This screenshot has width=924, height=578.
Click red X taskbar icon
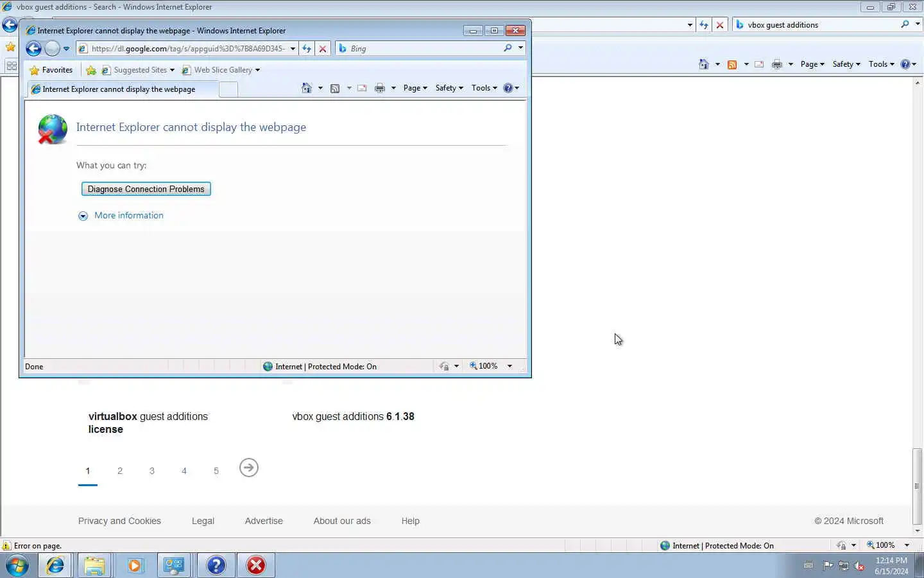tap(256, 566)
